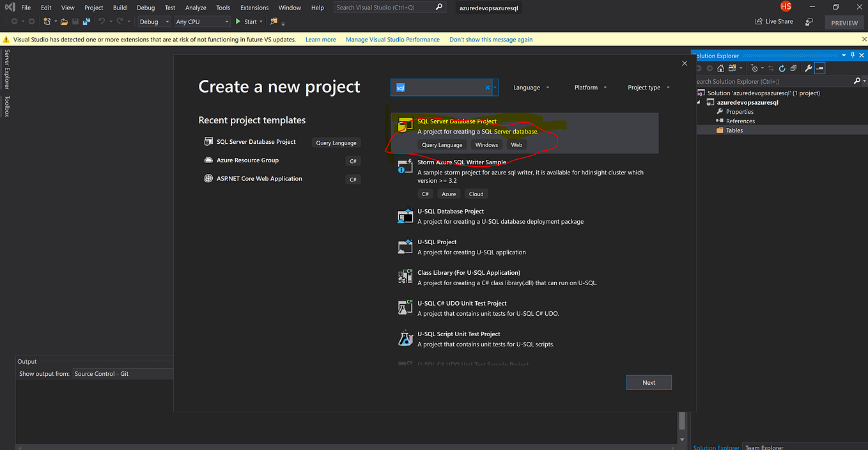Open the Show output from dropdown

coord(123,373)
